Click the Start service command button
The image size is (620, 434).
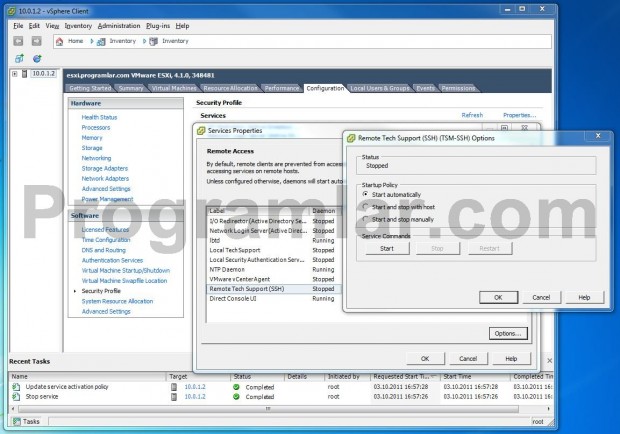[x=387, y=248]
